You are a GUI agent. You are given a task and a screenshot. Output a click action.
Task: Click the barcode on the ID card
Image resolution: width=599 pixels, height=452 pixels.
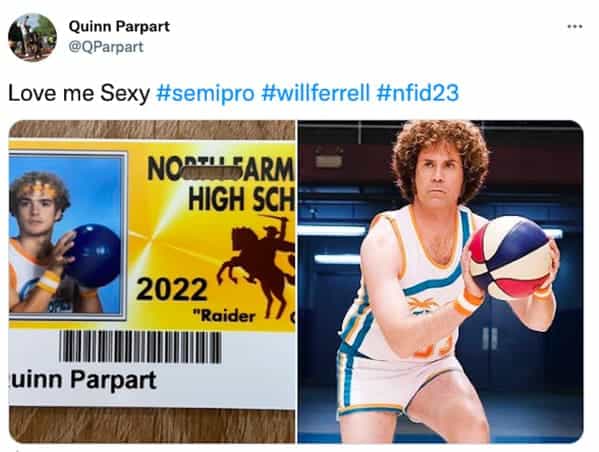[140, 347]
